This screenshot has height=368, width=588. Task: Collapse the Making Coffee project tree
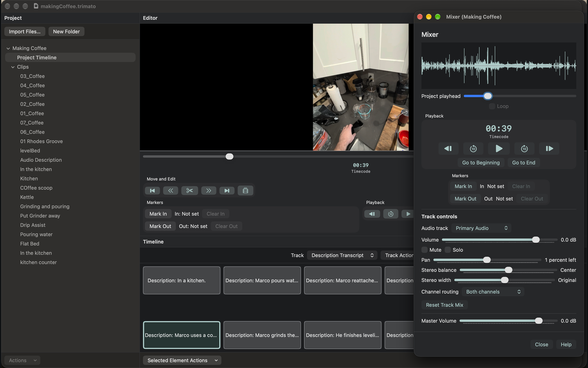pos(8,48)
